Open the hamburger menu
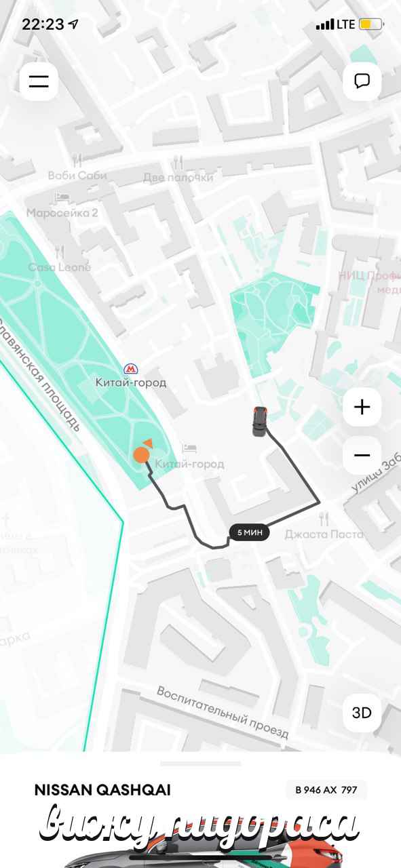Viewport: 401px width, 868px height. tap(39, 81)
